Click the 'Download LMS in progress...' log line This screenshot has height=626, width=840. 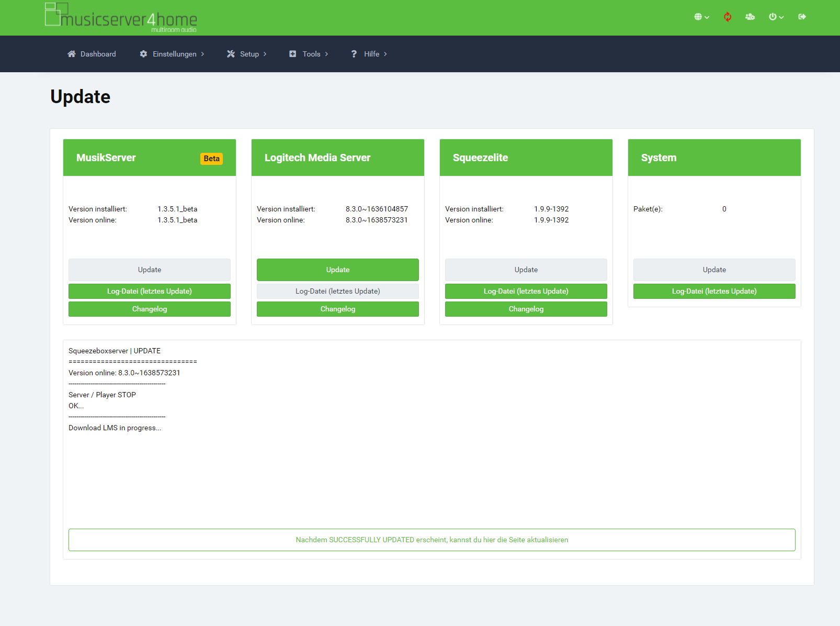115,428
